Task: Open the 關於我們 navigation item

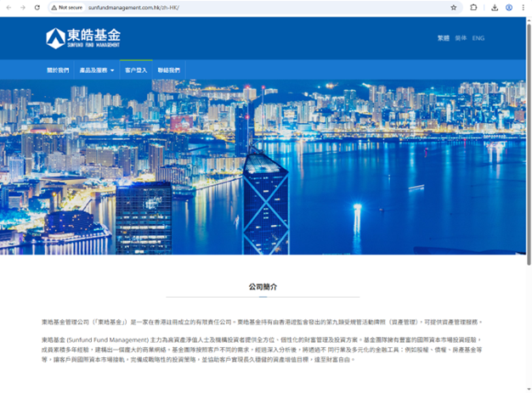Action: pyautogui.click(x=58, y=70)
